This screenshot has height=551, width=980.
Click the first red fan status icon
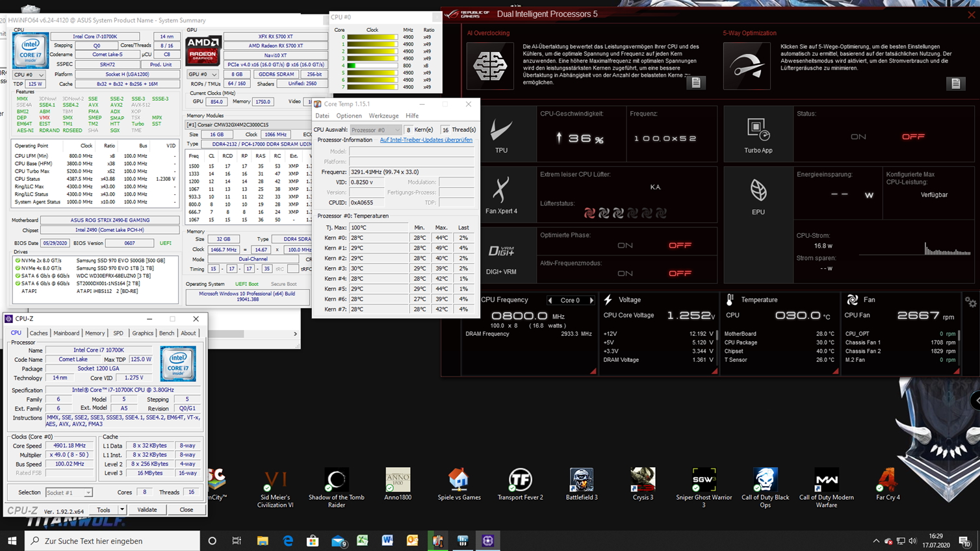tap(589, 212)
